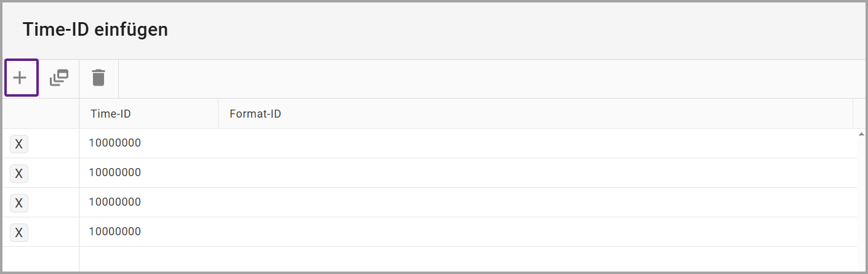Screen dimensions: 868x274
Task: Click the trash delete icon
Action: [98, 78]
